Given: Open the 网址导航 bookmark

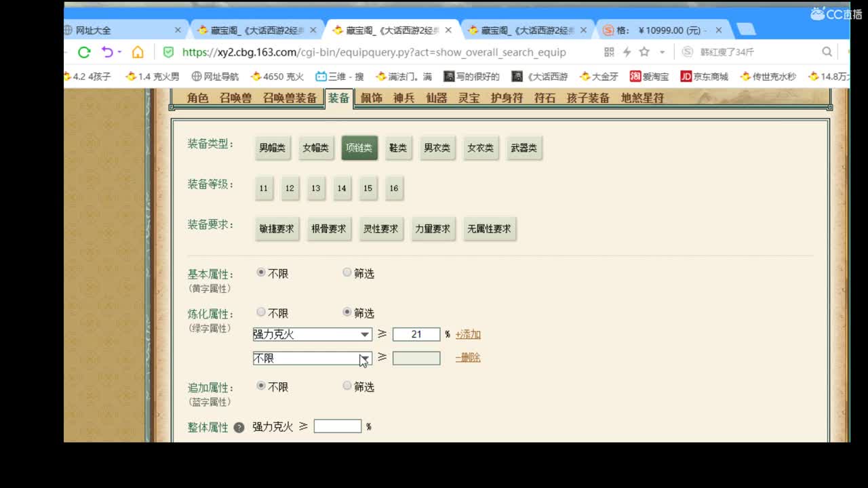Looking at the screenshot, I should [x=216, y=77].
